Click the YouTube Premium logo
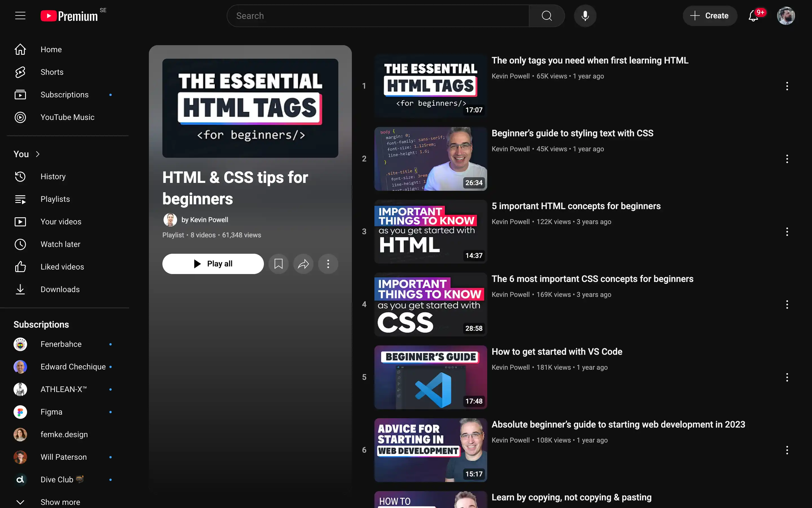The image size is (812, 508). [69, 16]
